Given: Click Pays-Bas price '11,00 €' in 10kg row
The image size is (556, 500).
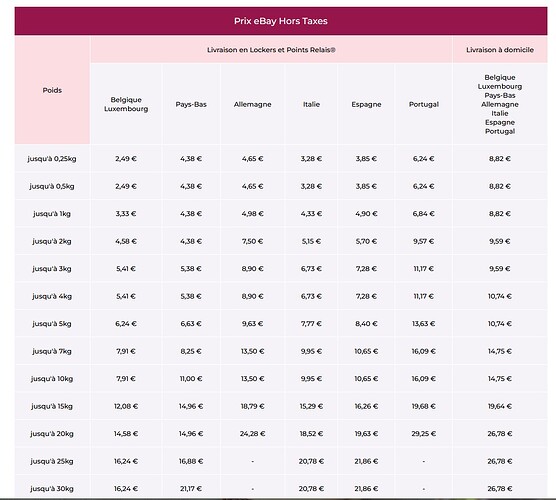Looking at the screenshot, I should pos(191,379).
